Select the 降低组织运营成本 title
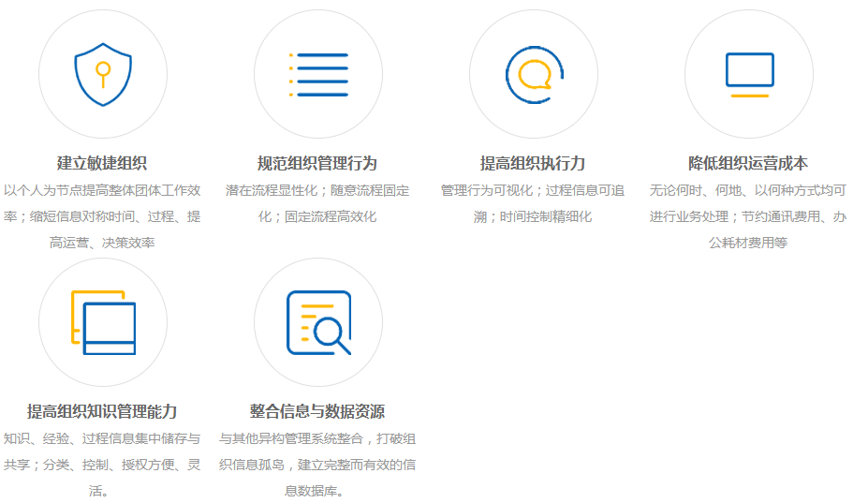This screenshot has height=503, width=868. coord(748,163)
